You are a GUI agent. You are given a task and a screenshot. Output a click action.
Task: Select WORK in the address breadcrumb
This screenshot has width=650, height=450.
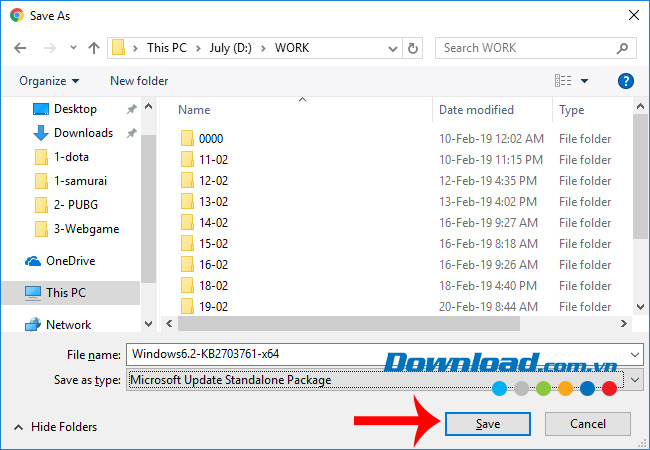pos(292,48)
